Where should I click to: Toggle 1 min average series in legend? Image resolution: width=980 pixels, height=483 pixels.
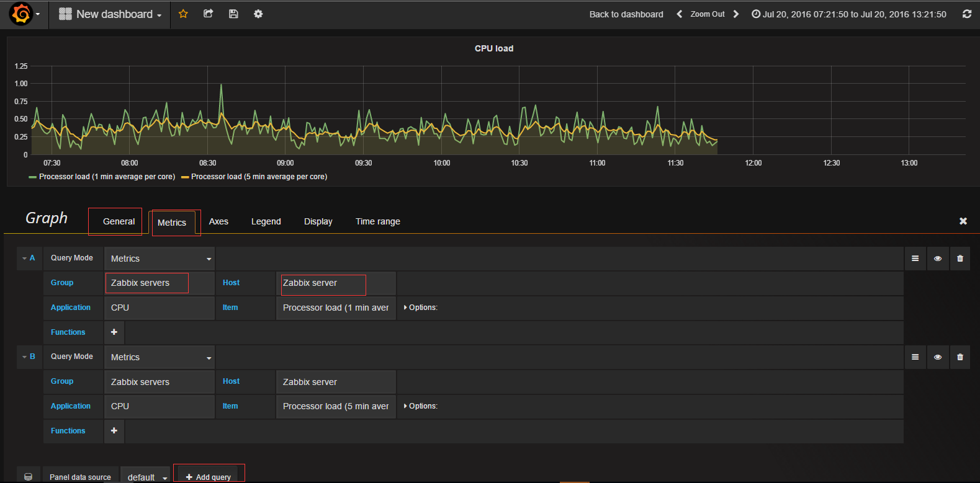107,177
